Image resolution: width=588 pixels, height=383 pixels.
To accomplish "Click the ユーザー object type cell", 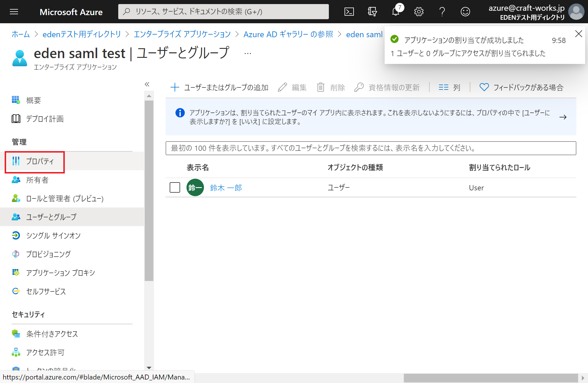I will coord(339,187).
